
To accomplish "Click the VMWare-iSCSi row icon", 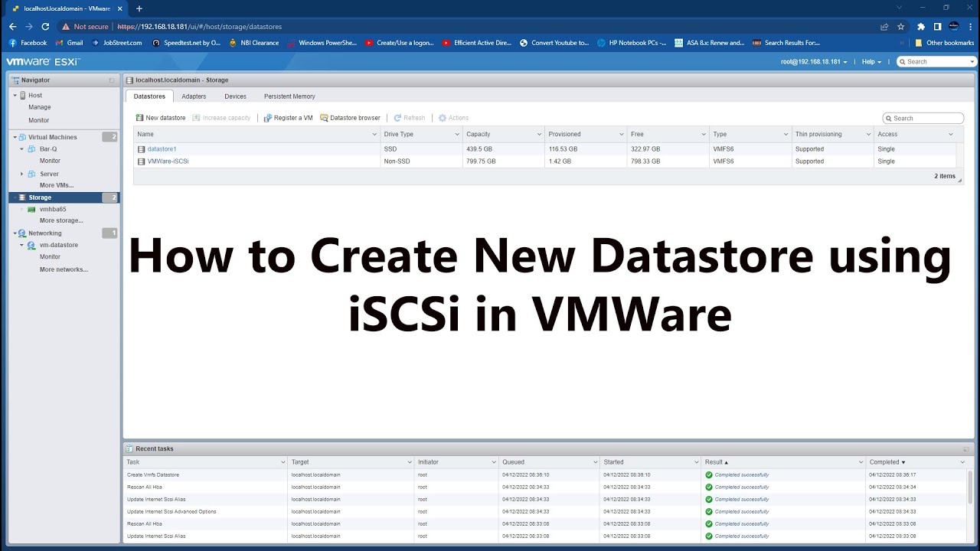I will click(x=141, y=161).
